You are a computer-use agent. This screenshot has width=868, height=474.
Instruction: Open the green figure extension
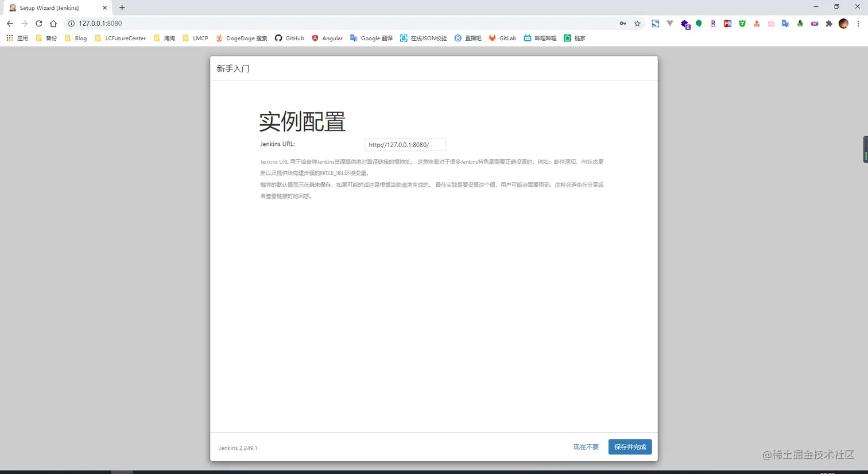pos(800,24)
